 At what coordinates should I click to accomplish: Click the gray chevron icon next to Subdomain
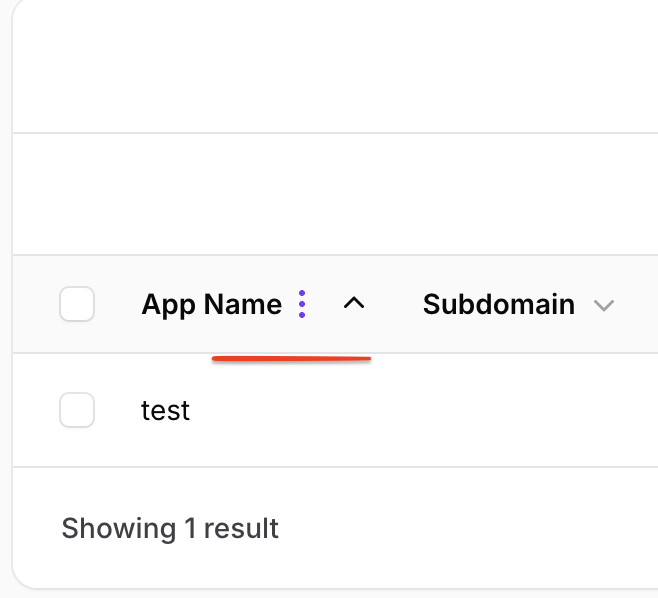[x=603, y=305]
